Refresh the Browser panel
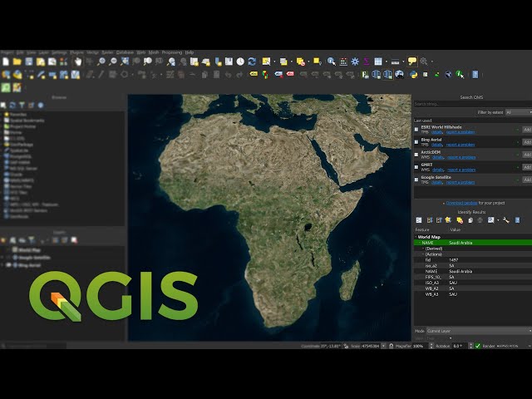The width and height of the screenshot is (532, 399). click(x=12, y=106)
